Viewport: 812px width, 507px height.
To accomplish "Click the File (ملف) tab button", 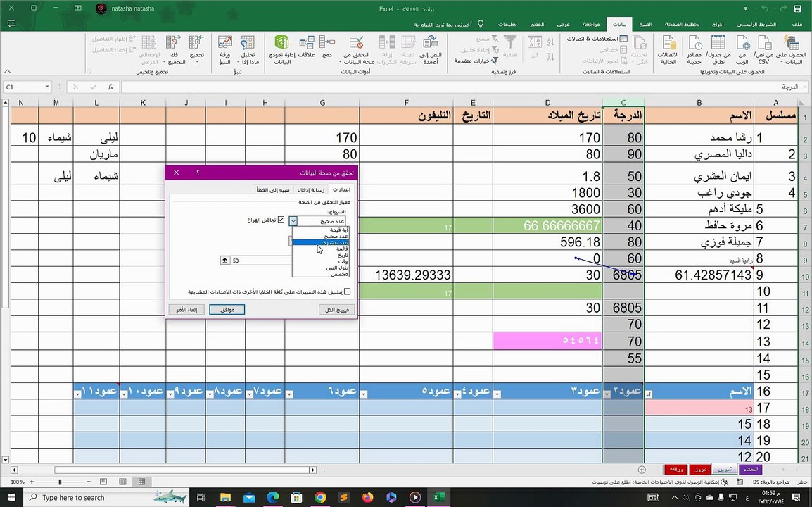I will pos(797,24).
